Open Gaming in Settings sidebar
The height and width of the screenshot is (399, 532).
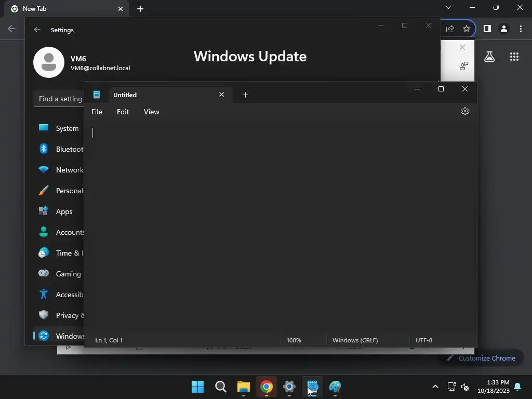[59, 273]
